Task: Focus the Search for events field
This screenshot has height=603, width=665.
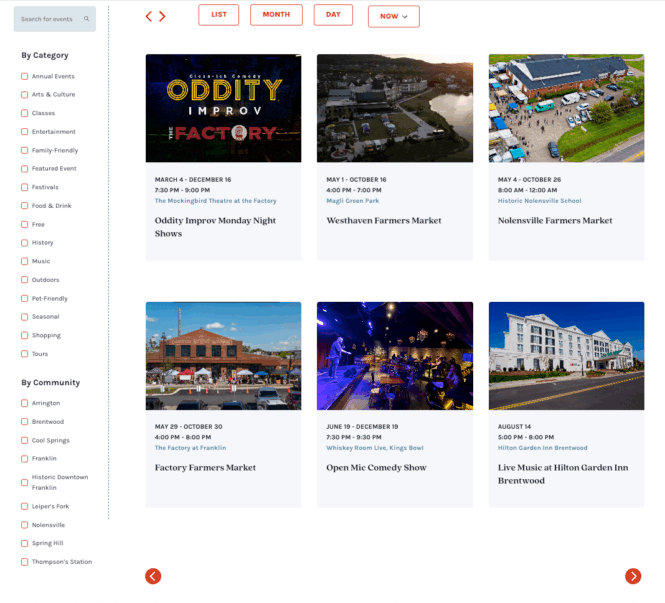Action: [x=55, y=19]
